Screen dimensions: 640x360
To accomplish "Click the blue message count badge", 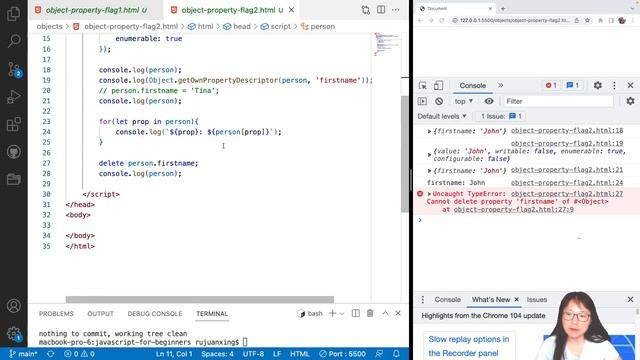I will pyautogui.click(x=573, y=85).
